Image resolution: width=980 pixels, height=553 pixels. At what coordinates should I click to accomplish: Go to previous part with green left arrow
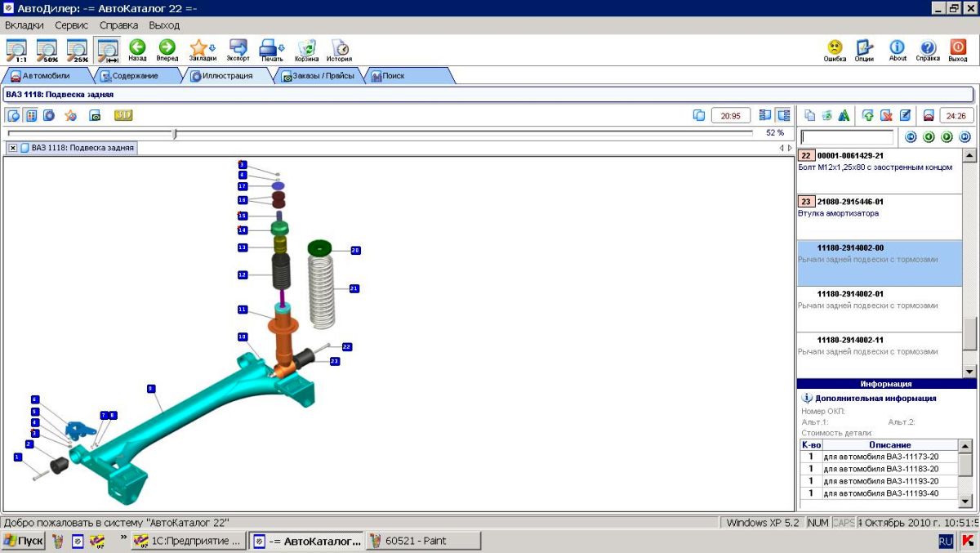(929, 137)
